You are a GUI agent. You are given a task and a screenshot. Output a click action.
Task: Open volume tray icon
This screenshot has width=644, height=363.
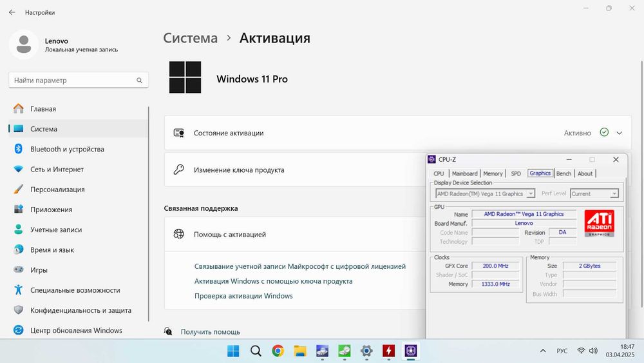point(594,351)
